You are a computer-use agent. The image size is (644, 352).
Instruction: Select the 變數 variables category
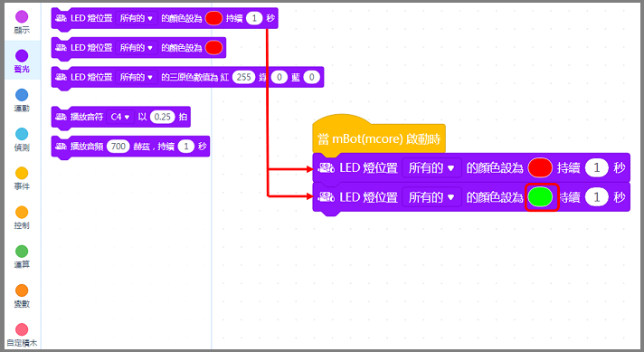click(x=22, y=290)
